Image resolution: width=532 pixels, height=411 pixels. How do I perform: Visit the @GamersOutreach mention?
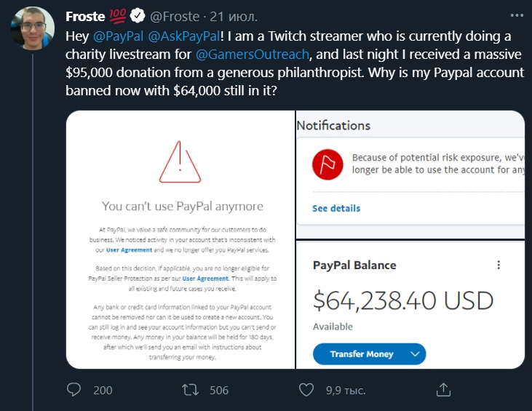pyautogui.click(x=252, y=55)
